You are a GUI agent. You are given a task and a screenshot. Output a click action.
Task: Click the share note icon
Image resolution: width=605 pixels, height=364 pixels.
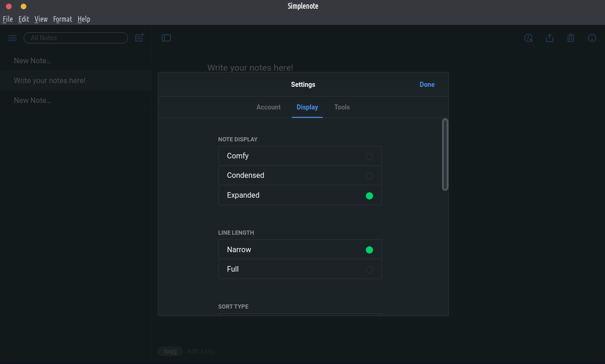[x=550, y=38]
